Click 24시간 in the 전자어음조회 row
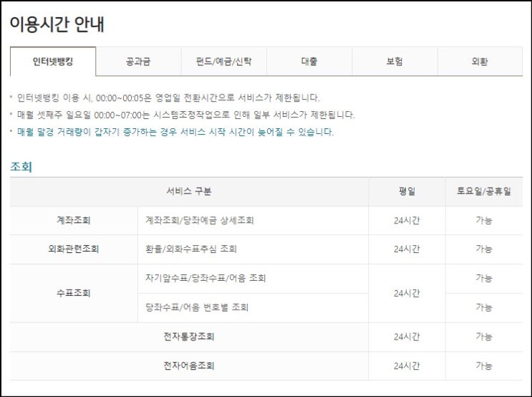The image size is (532, 397). click(407, 365)
